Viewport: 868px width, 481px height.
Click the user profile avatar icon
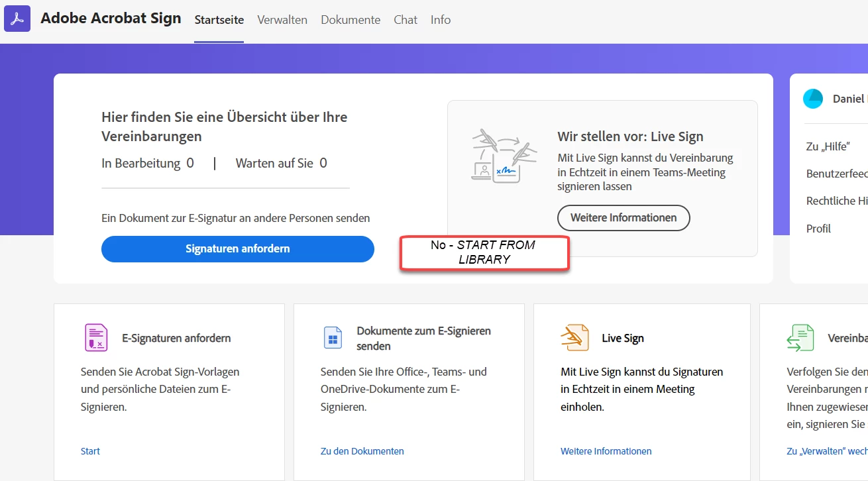[813, 99]
